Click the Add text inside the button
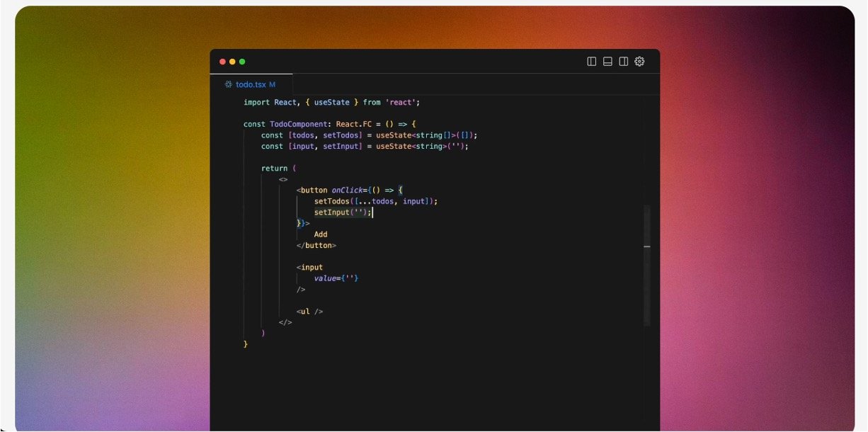Image resolution: width=868 pixels, height=432 pixels. [x=321, y=234]
